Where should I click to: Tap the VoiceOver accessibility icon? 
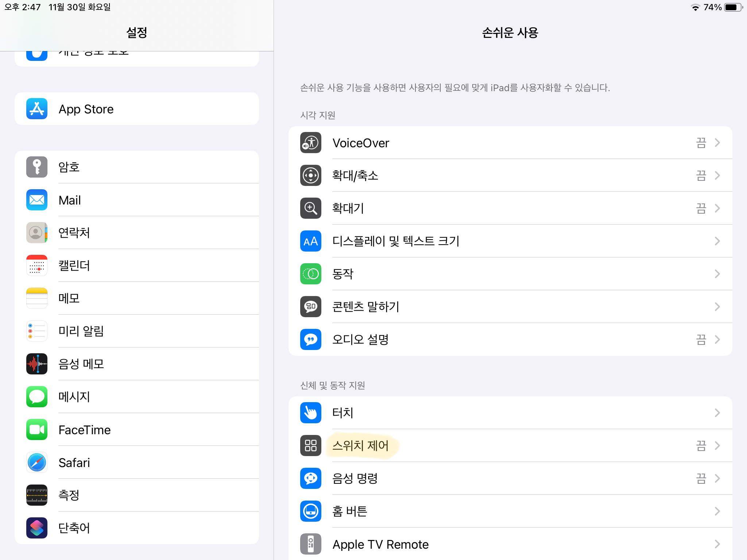(x=310, y=143)
